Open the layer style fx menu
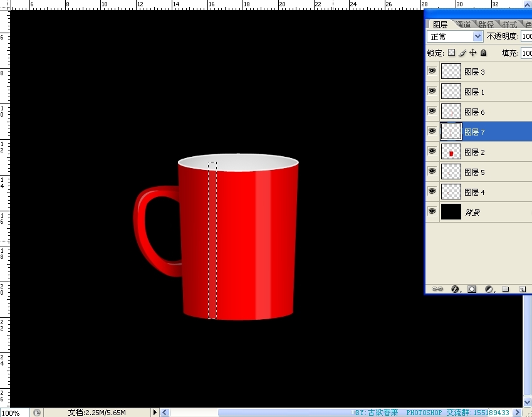This screenshot has height=417, width=532. (455, 289)
